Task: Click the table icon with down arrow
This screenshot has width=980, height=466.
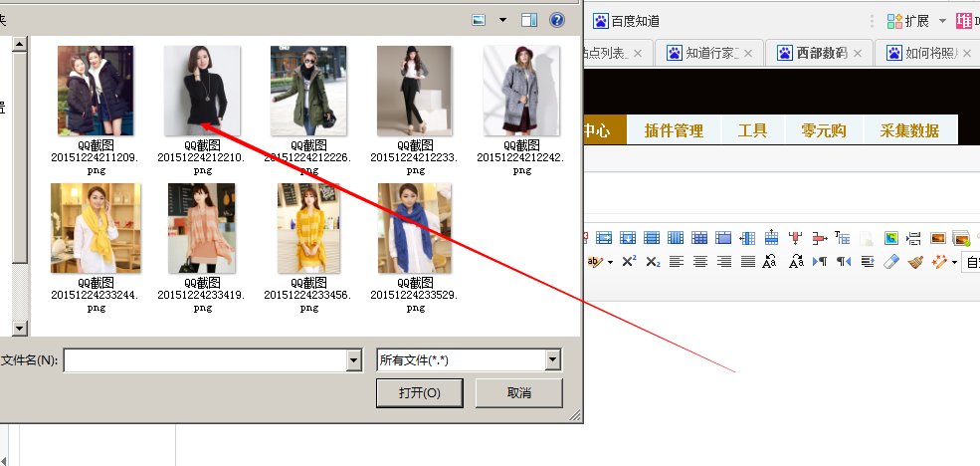Action: tap(628, 238)
